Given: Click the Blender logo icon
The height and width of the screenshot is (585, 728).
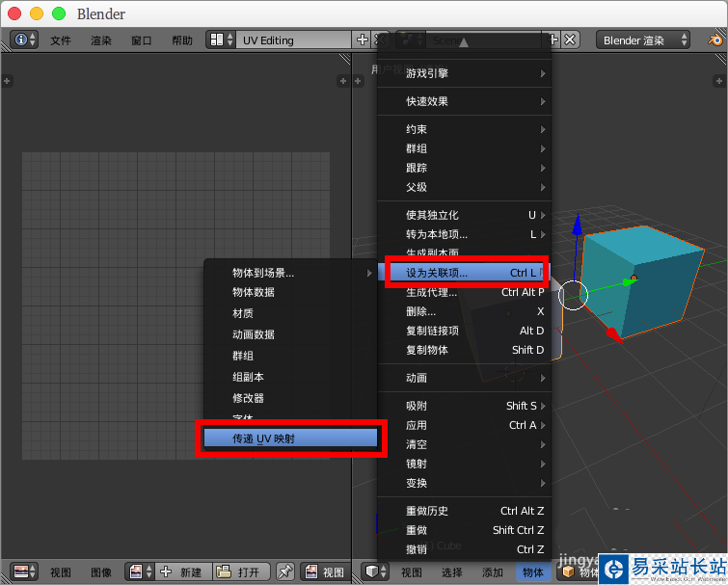Looking at the screenshot, I should [x=715, y=40].
